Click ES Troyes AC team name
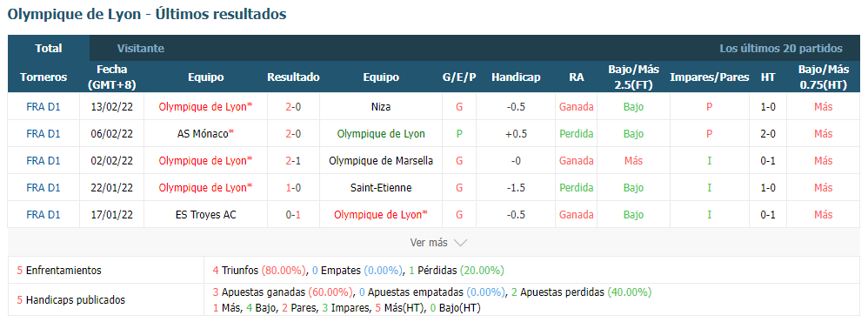 click(205, 214)
